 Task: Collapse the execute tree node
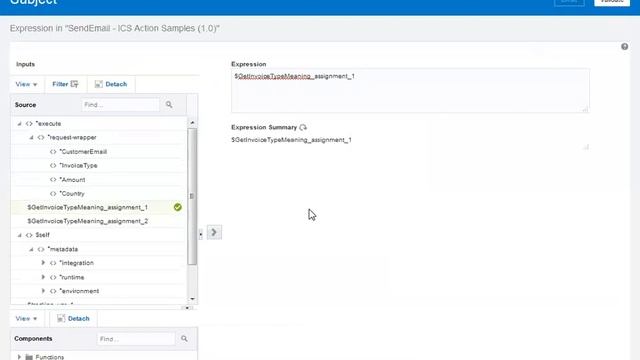[x=19, y=124]
